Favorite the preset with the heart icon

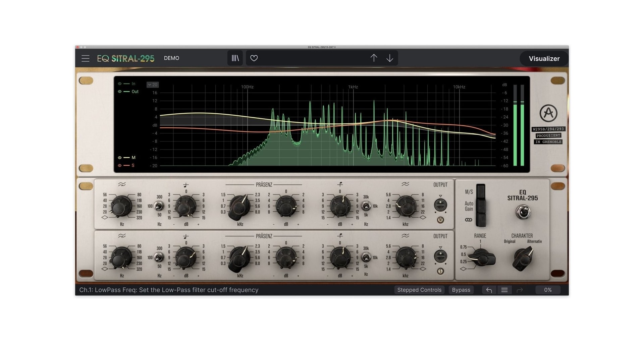254,58
